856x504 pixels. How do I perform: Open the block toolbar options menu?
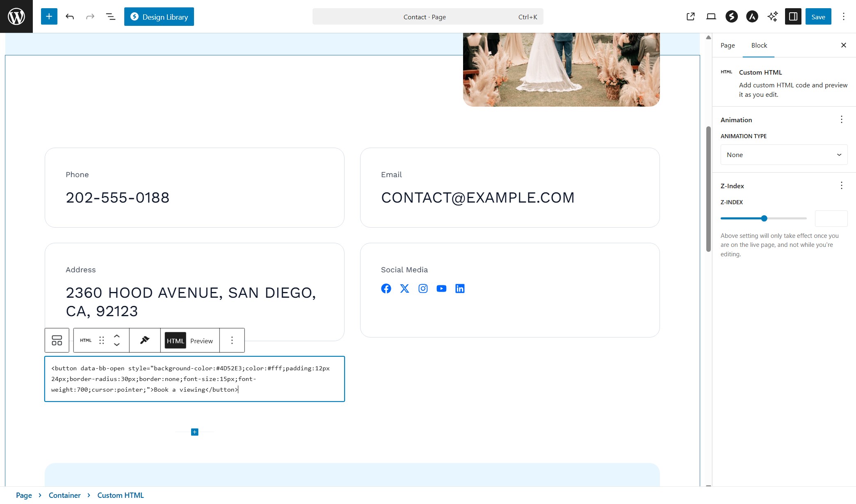pos(232,340)
